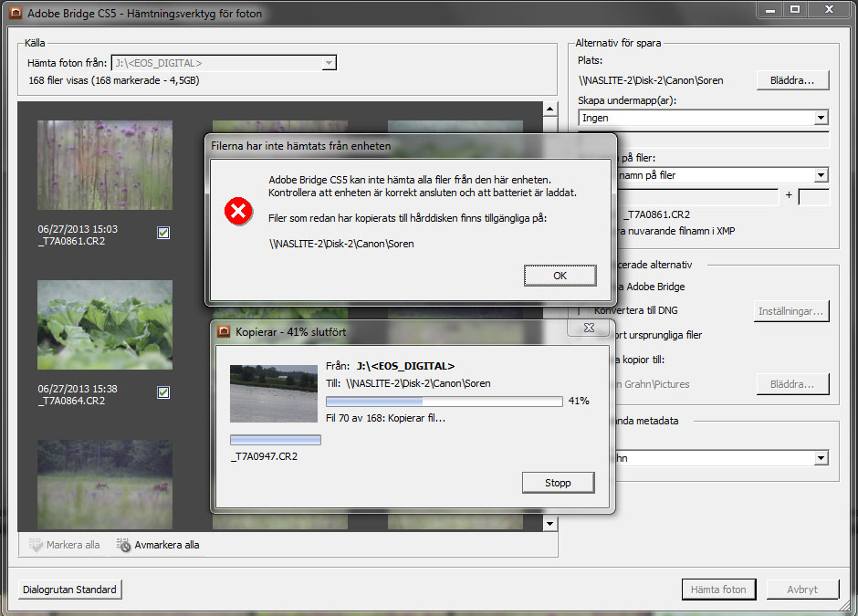The height and width of the screenshot is (616, 858).
Task: Click the line 'Filer som redan har kopierats till hårddisken'
Action: pos(408,218)
